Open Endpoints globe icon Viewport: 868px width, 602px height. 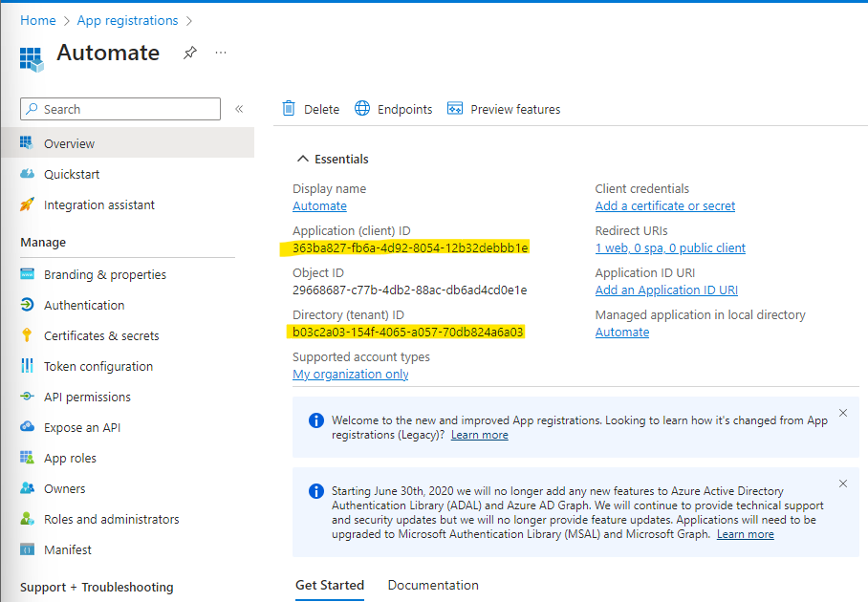[x=362, y=109]
